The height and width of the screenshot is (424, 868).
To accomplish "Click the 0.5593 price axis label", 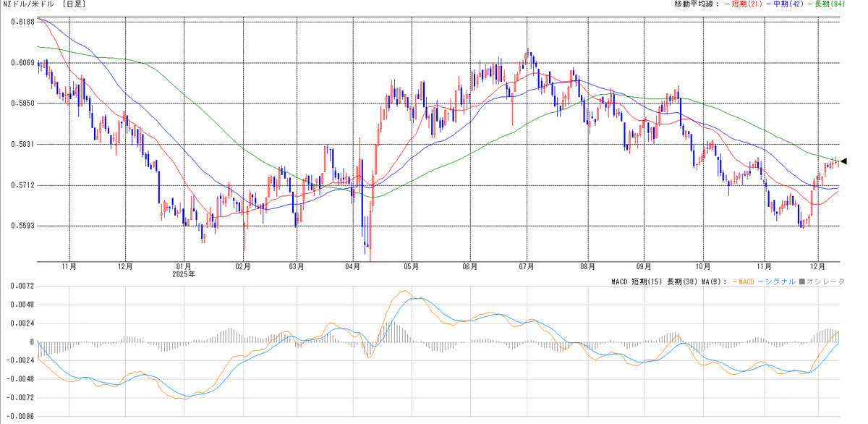I will tap(23, 226).
